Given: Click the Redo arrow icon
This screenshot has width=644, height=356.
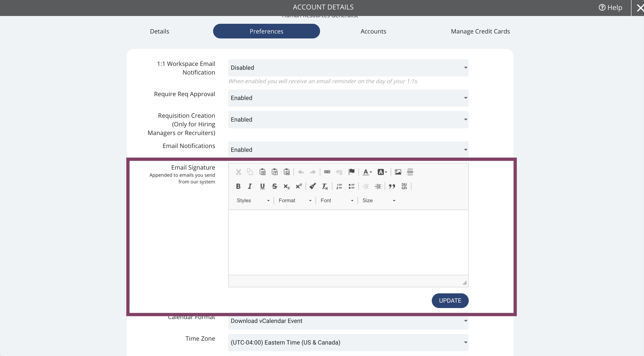Looking at the screenshot, I should pos(313,172).
